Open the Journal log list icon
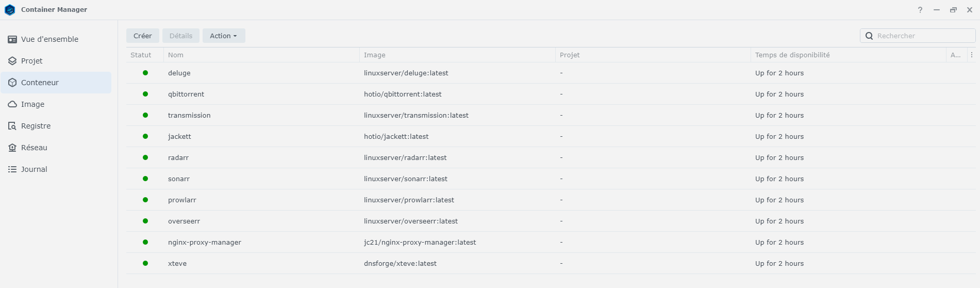Screen dimensions: 980x288 (x=12, y=169)
